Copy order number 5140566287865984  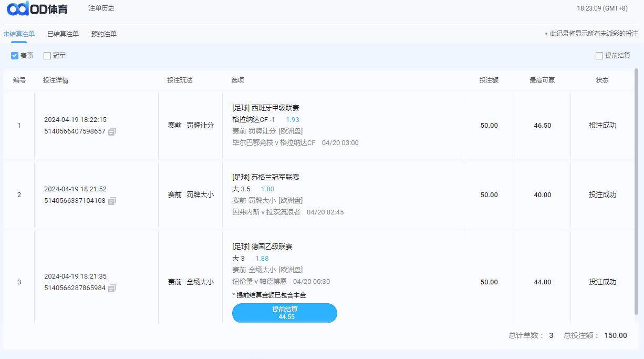(112, 288)
